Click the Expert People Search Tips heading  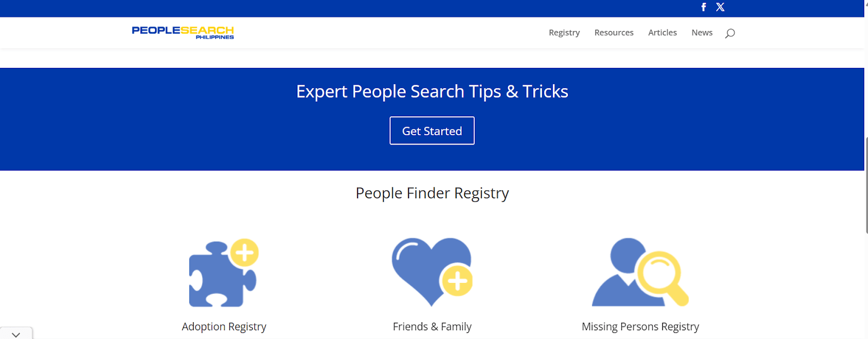pyautogui.click(x=432, y=91)
